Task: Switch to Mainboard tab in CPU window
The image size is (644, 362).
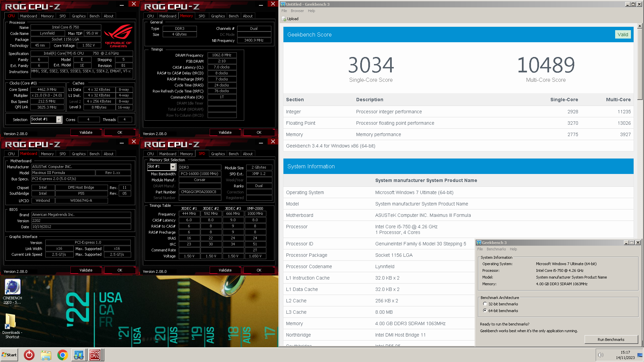Action: tap(29, 16)
